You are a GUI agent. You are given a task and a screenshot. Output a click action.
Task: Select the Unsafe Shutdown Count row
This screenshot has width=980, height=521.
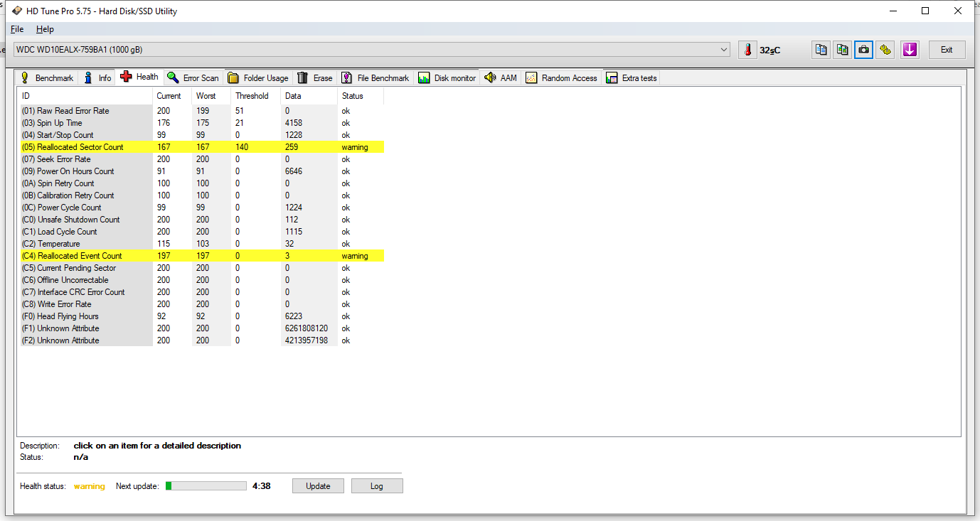(201, 220)
